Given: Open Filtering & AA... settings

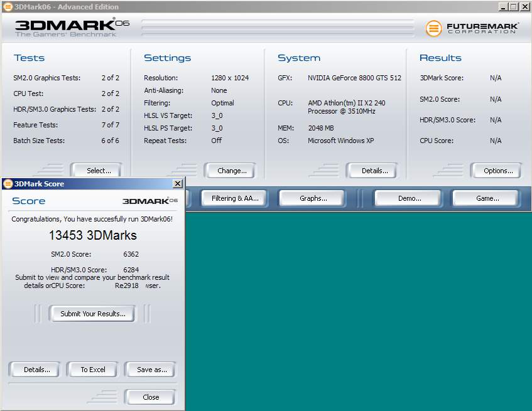Looking at the screenshot, I should coord(235,198).
